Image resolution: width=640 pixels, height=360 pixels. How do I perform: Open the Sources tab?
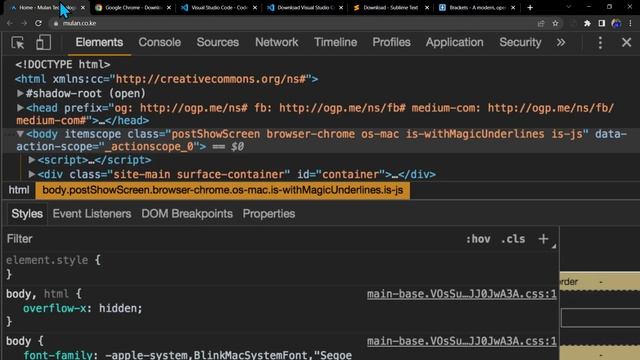[218, 42]
